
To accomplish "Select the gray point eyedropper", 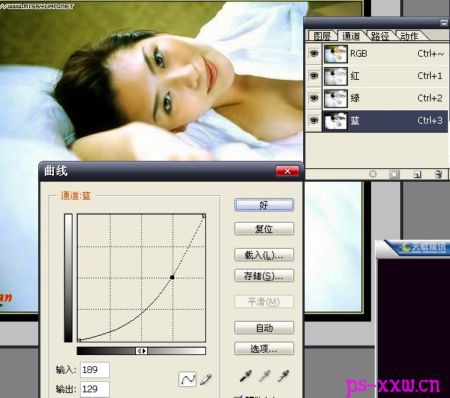I will [x=264, y=376].
